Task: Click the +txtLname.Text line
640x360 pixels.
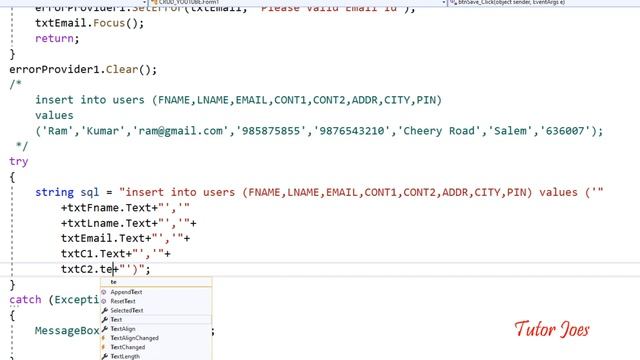Action: tap(129, 223)
